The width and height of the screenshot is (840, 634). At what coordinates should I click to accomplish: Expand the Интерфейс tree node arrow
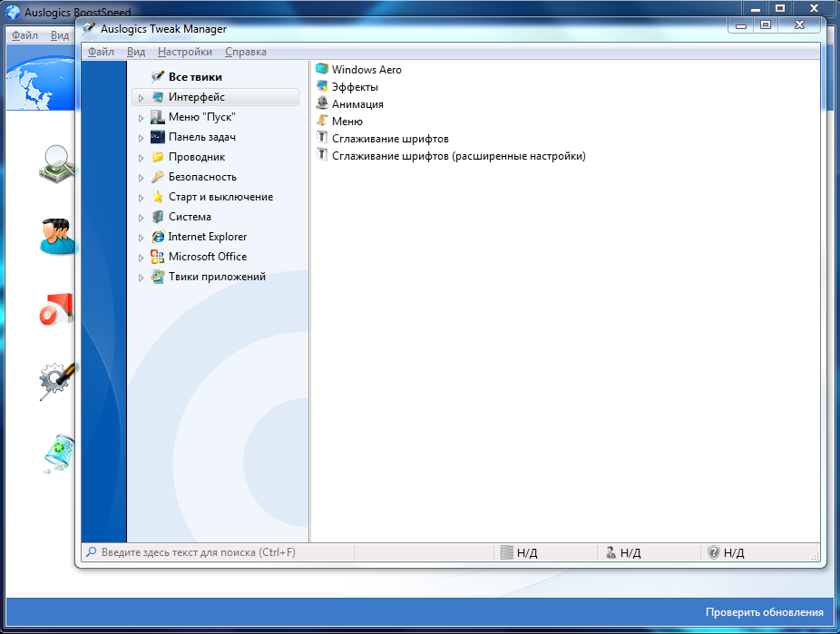[x=141, y=97]
